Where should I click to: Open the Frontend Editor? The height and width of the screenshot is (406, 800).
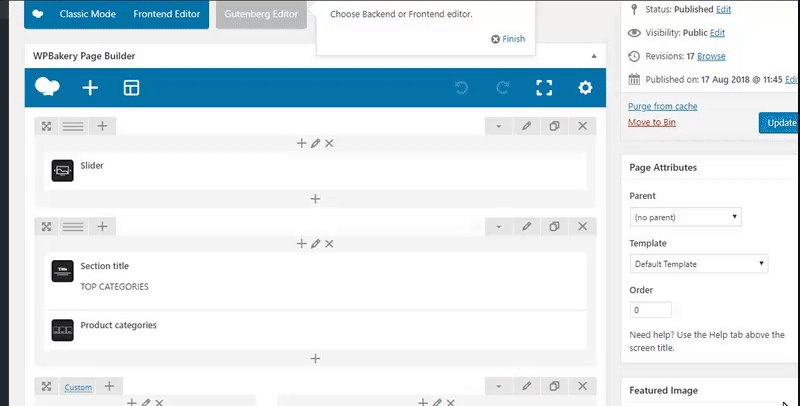tap(167, 14)
